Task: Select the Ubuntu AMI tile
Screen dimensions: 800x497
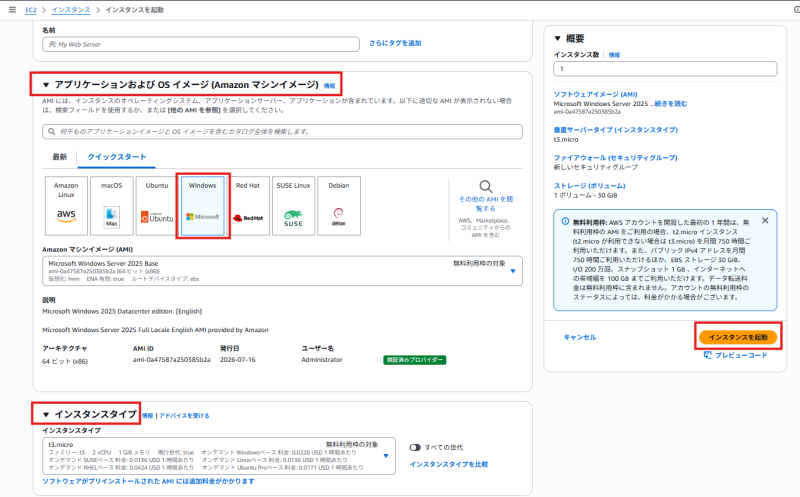Action: pos(157,206)
